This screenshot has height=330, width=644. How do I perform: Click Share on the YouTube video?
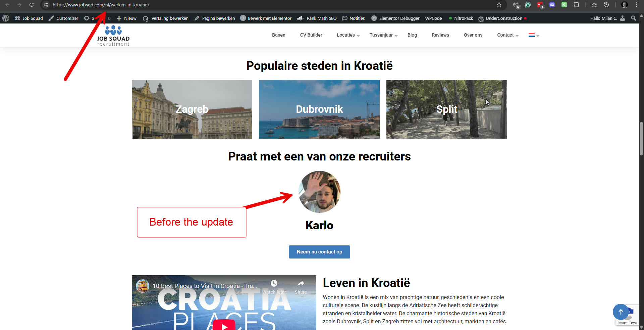(x=301, y=287)
